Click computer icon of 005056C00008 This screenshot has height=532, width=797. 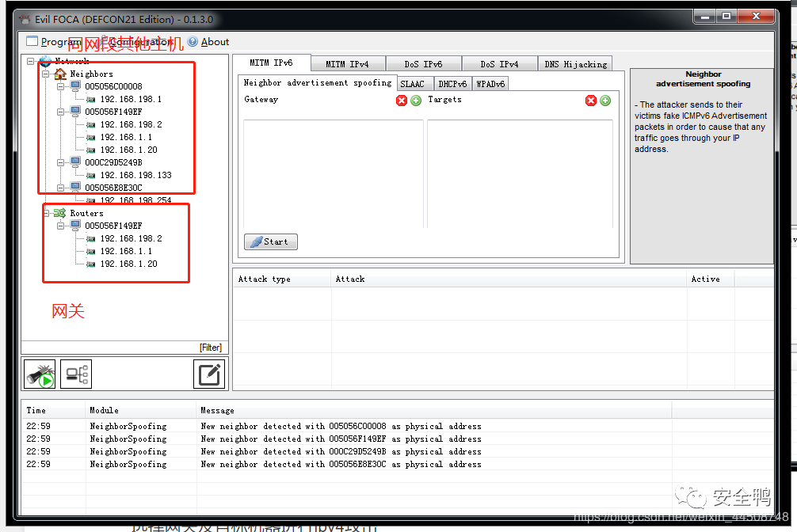[x=76, y=85]
